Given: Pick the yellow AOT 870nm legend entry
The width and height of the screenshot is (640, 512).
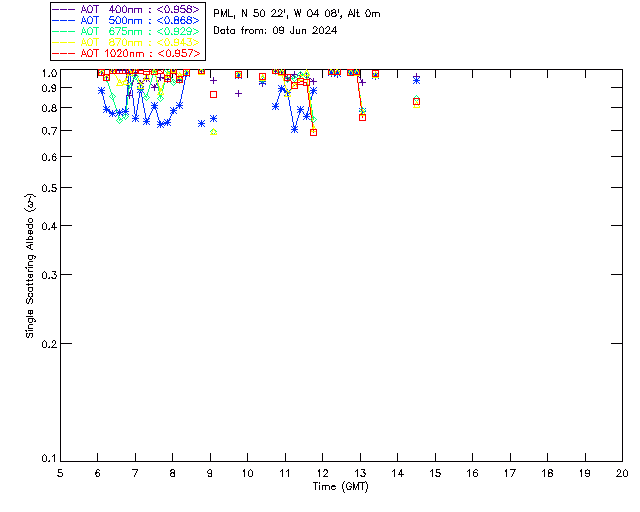Looking at the screenshot, I should tap(128, 42).
